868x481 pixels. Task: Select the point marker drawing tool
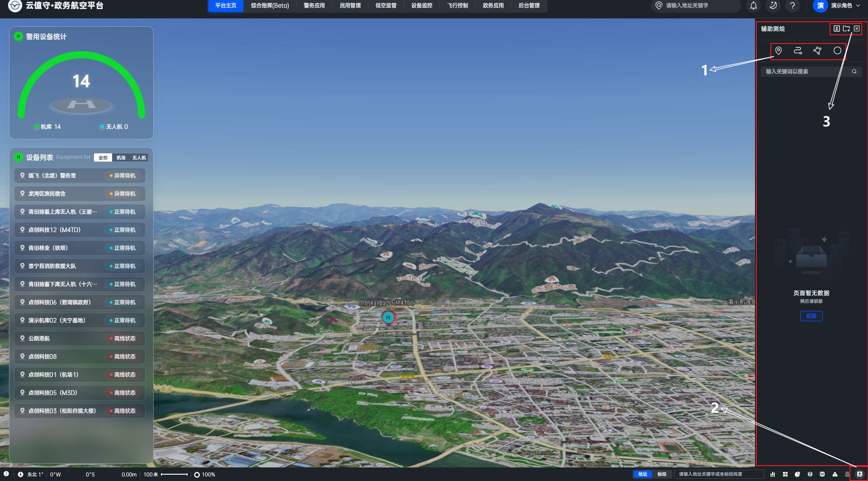pyautogui.click(x=778, y=51)
